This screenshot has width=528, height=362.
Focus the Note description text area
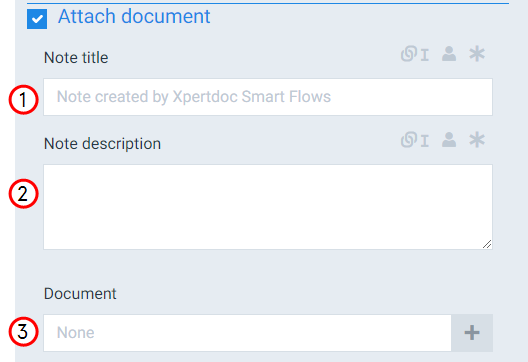tap(268, 207)
